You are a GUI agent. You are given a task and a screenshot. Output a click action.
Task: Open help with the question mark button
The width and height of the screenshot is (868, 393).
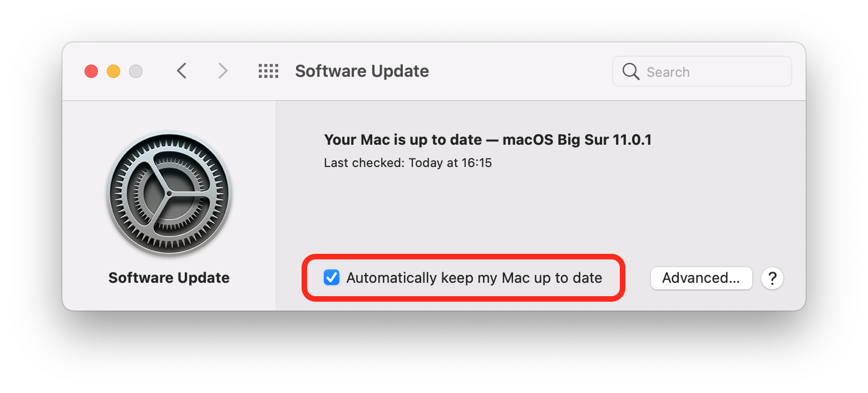click(x=772, y=278)
